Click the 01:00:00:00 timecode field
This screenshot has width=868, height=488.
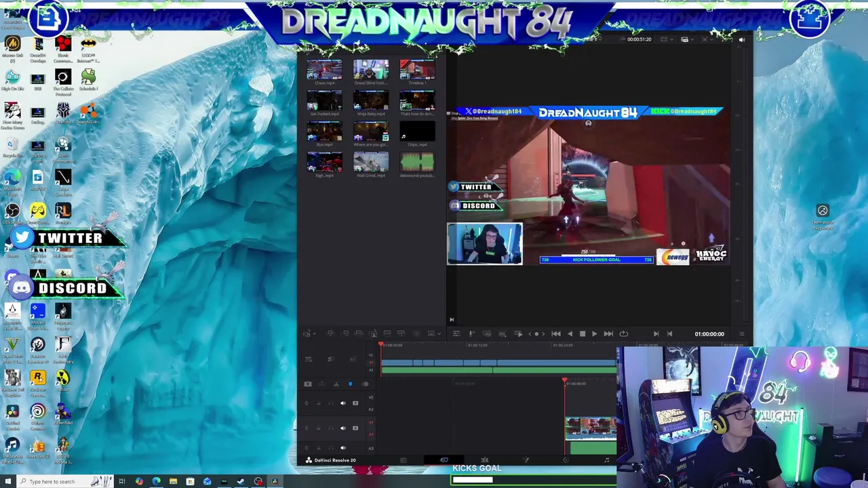point(709,333)
